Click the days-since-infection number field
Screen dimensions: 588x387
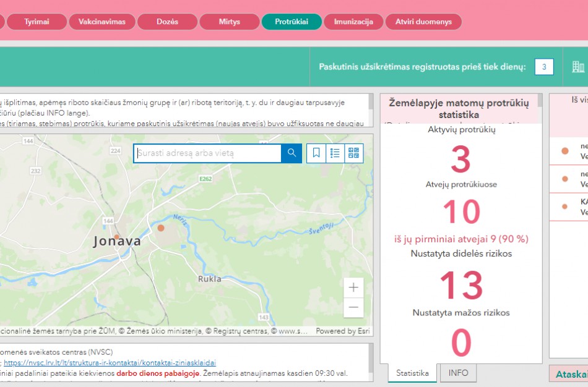point(543,67)
